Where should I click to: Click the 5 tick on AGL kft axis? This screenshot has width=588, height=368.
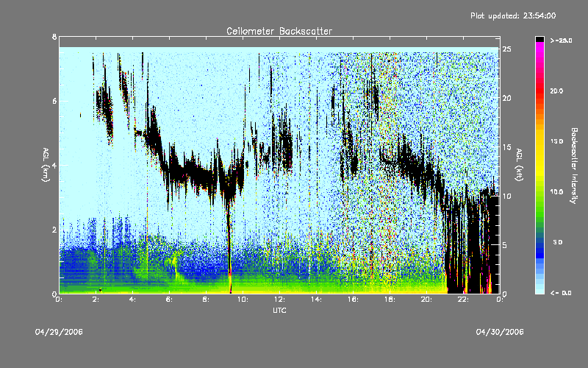point(505,245)
